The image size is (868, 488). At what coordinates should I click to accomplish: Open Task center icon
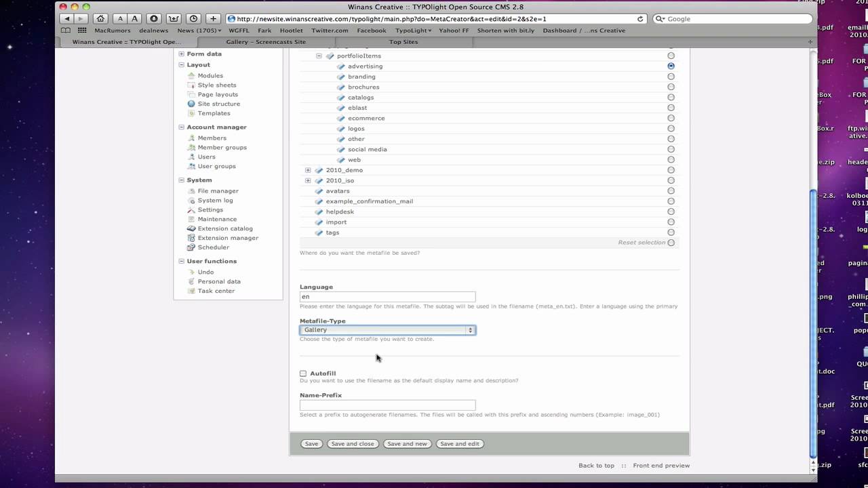point(191,291)
